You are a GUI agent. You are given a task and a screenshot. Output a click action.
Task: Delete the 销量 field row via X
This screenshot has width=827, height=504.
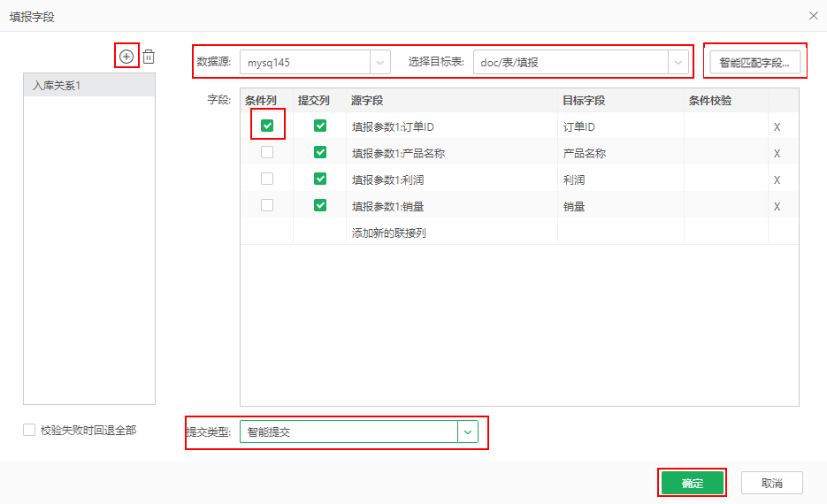pos(777,206)
